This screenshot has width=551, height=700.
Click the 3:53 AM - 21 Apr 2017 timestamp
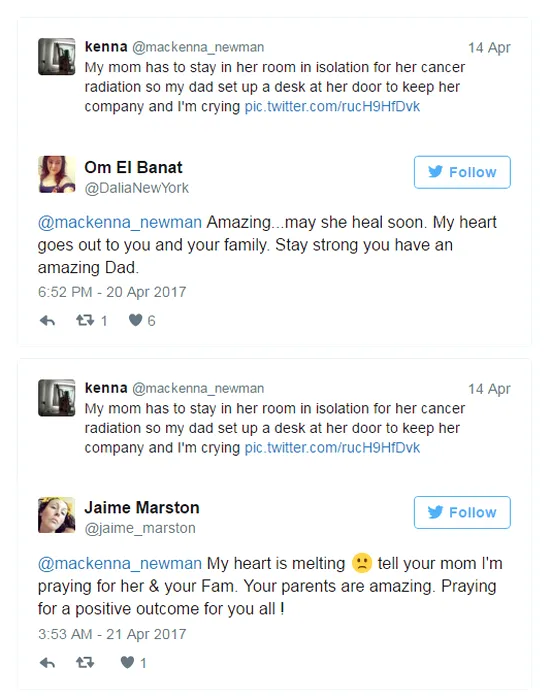[112, 634]
